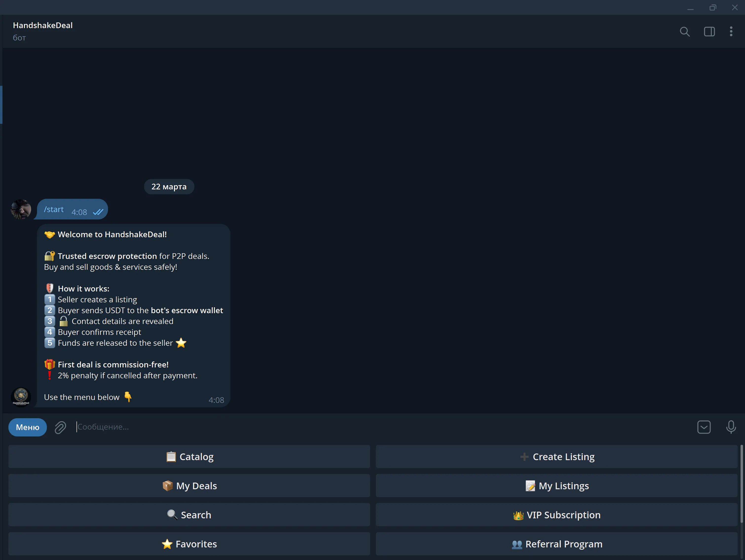Click the 4:08 timestamp on the welcome message

coord(216,400)
